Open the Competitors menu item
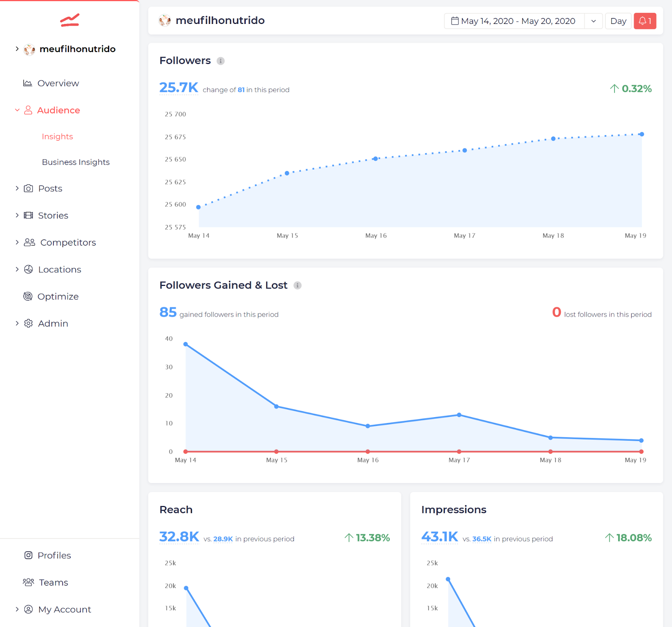The height and width of the screenshot is (627, 672). pos(68,242)
